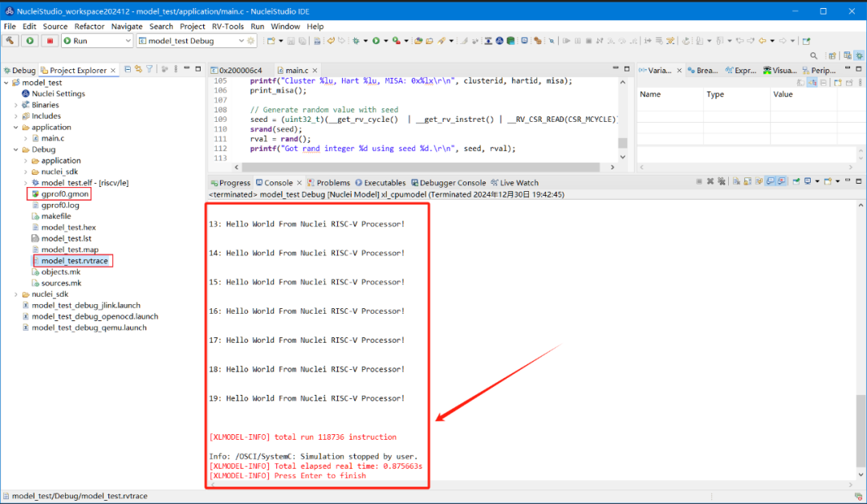Click the Remove All Terminated Launches icon in Console

[722, 181]
